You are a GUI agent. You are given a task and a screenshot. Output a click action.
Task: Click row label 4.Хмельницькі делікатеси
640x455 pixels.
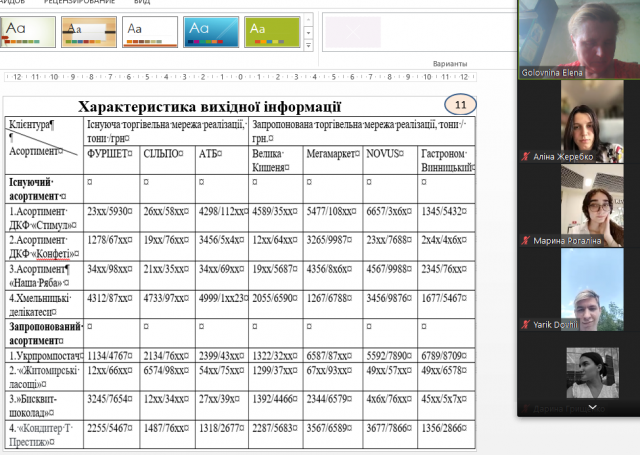click(44, 305)
